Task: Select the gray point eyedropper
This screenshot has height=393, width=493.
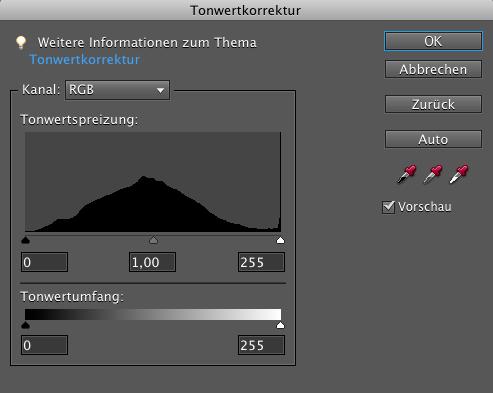Action: 433,174
